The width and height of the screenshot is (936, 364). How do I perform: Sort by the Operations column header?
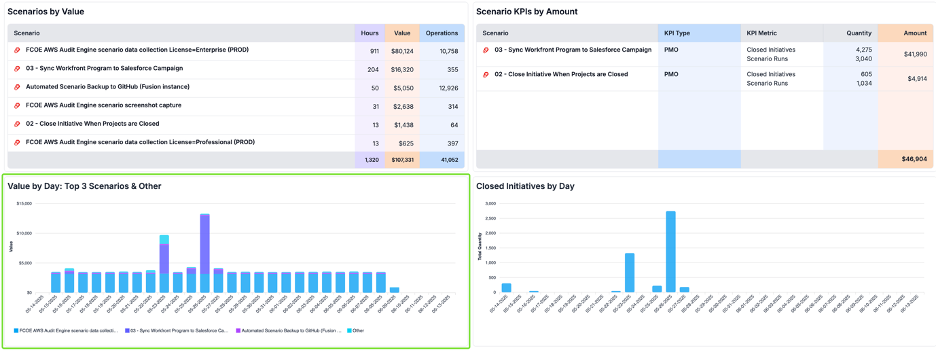click(442, 33)
